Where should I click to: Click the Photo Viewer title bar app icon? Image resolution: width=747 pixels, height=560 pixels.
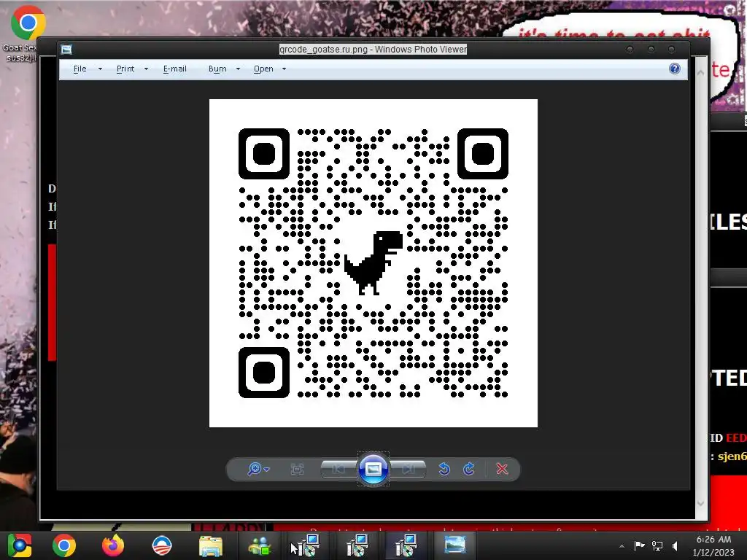[66, 49]
